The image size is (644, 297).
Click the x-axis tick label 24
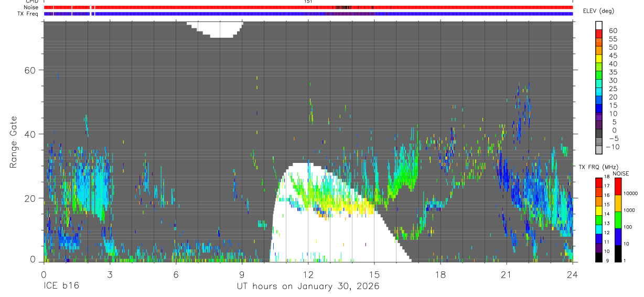572,274
